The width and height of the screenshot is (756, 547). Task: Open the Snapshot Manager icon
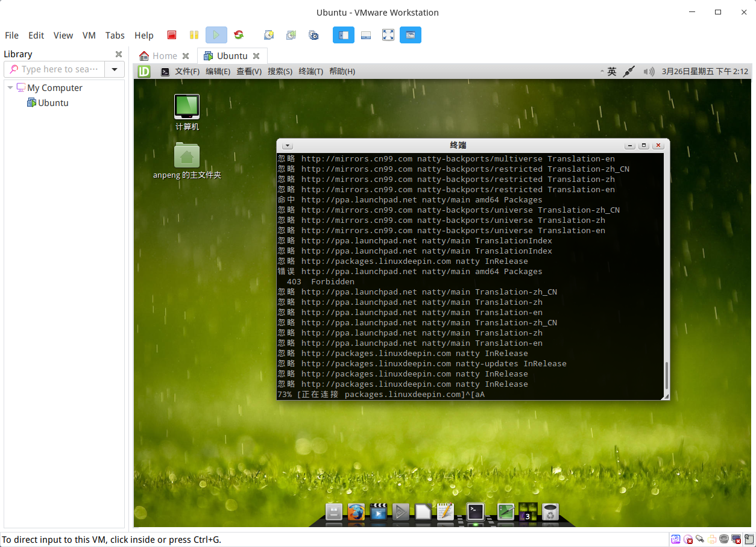pyautogui.click(x=313, y=36)
